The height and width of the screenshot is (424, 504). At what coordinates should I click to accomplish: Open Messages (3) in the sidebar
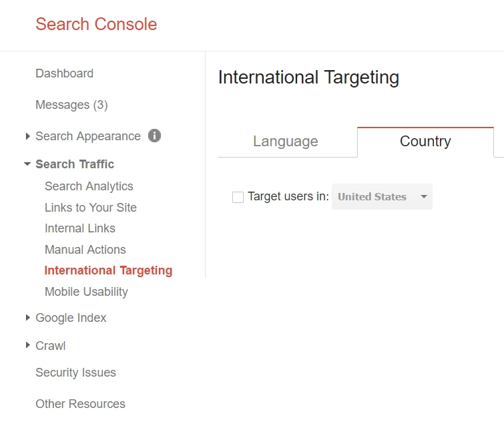71,105
